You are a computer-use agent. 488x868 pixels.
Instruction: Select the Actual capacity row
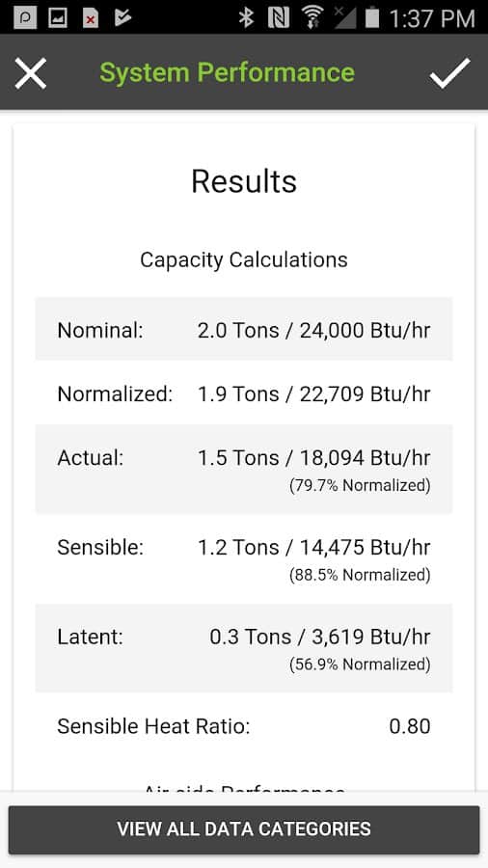point(244,470)
